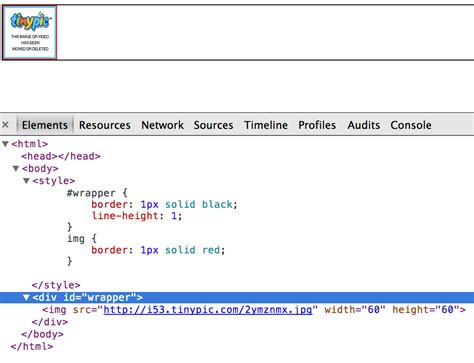Collapse the div id="wrapper" node triangle

point(26,297)
